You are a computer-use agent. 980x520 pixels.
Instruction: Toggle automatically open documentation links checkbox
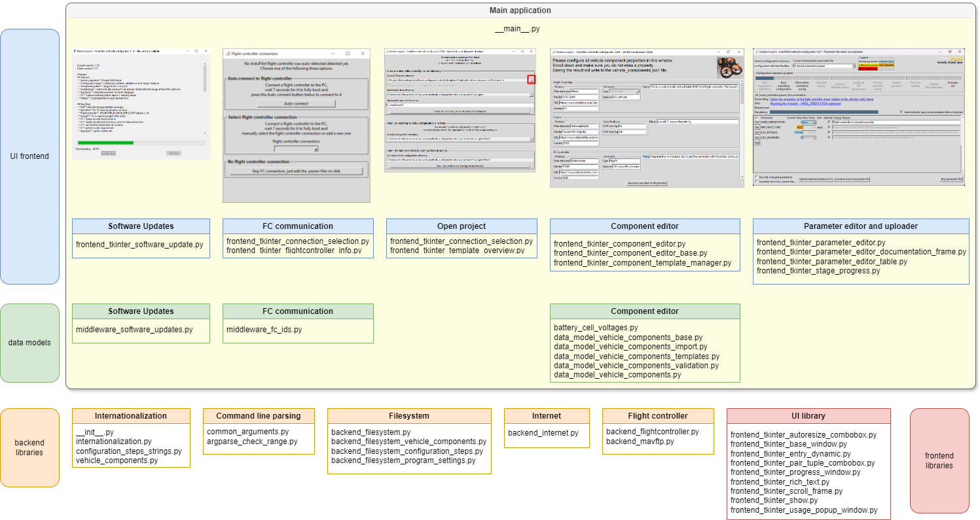tap(901, 112)
